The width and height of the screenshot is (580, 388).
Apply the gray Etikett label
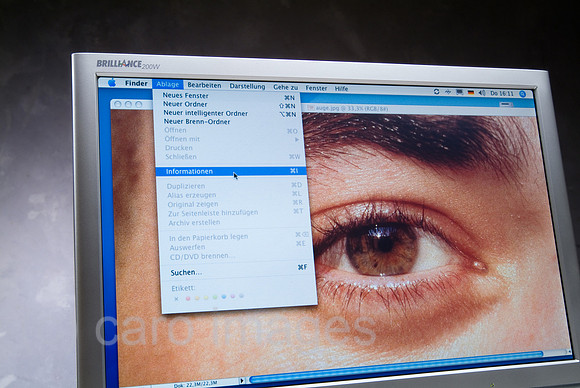[x=242, y=296]
